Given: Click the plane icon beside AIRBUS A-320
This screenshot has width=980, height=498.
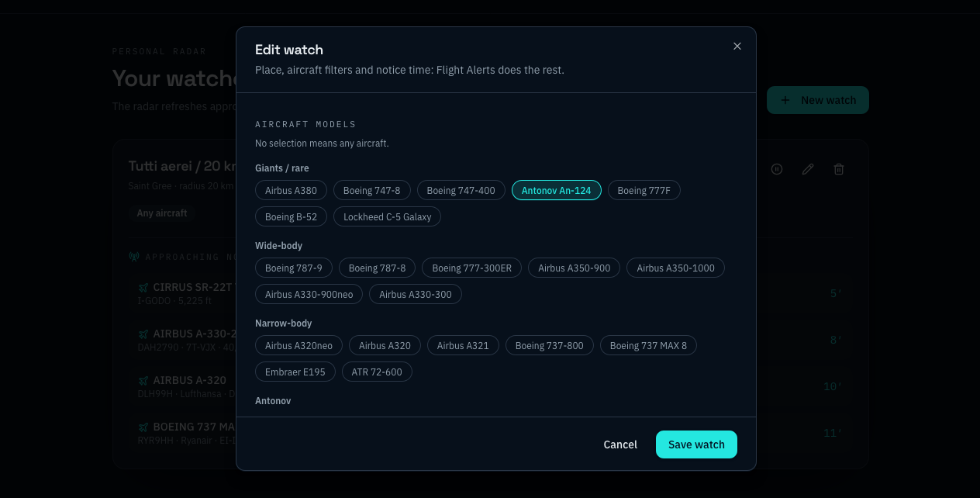Looking at the screenshot, I should tap(143, 381).
